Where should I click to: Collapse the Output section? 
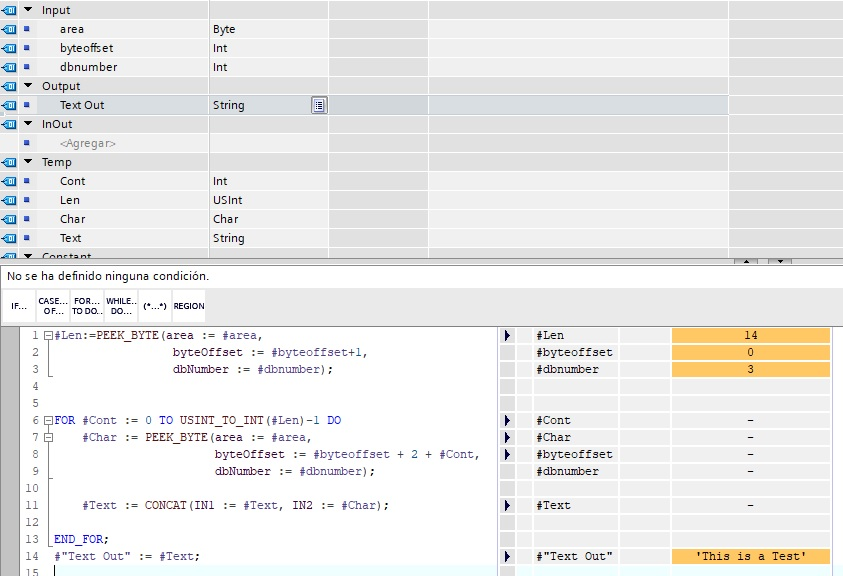pyautogui.click(x=28, y=86)
